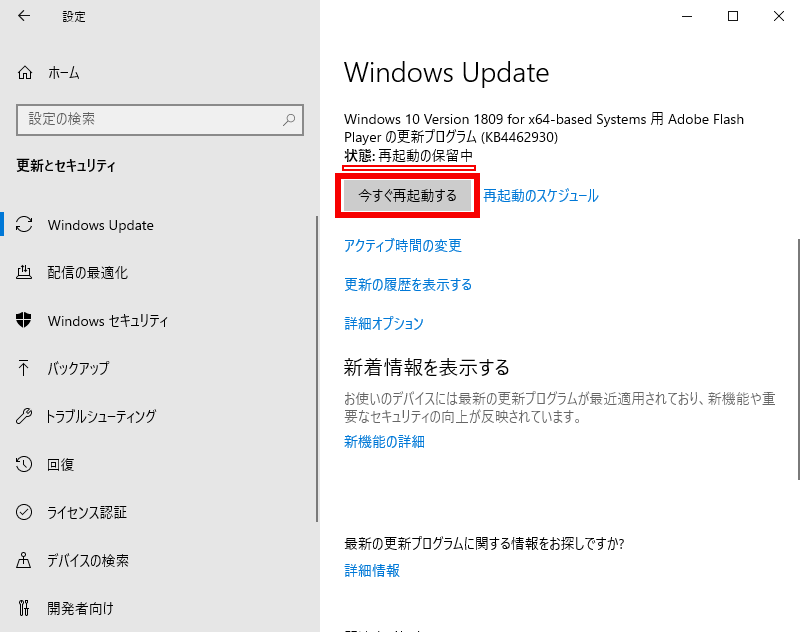Click the 開発者向け tools icon
Screen dimensions: 802x632
(26, 609)
